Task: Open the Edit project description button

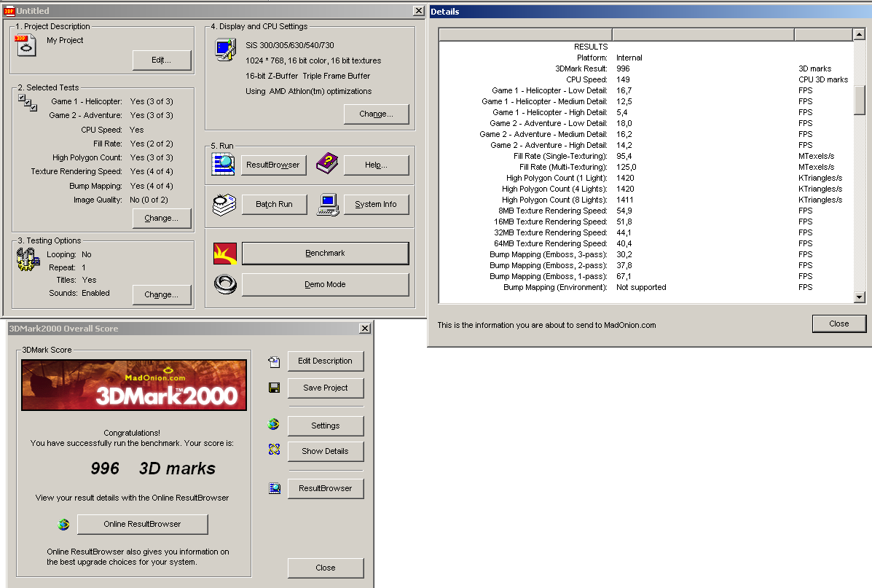Action: [162, 60]
